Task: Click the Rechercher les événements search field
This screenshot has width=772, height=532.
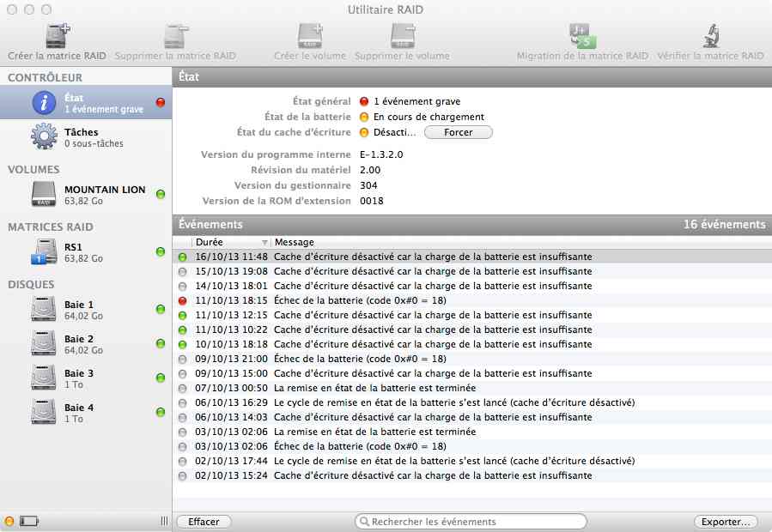Action: click(471, 521)
